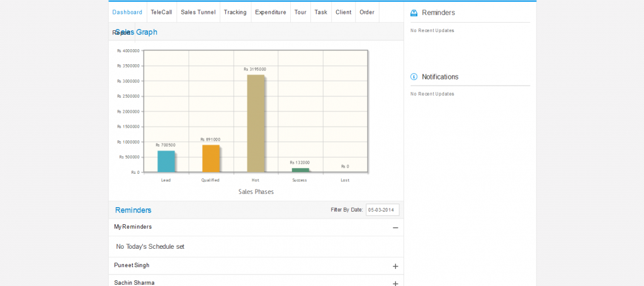Expand the Puneet Singh reminders section
The image size is (644, 286).
pos(395,266)
